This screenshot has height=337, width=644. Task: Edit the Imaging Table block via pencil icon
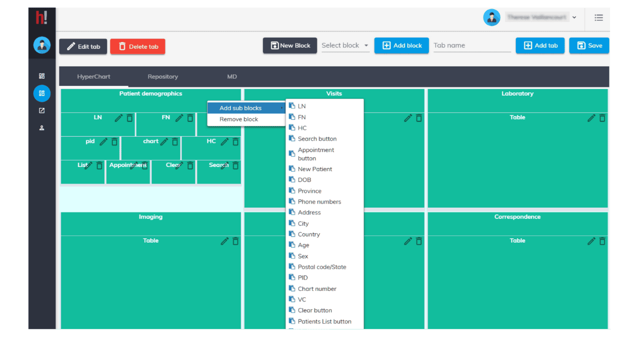225,241
